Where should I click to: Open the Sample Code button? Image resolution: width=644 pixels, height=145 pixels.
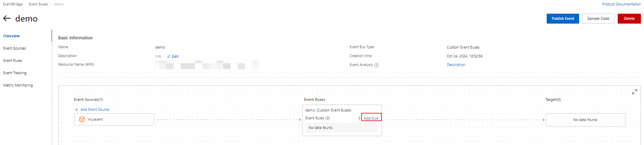(x=598, y=18)
